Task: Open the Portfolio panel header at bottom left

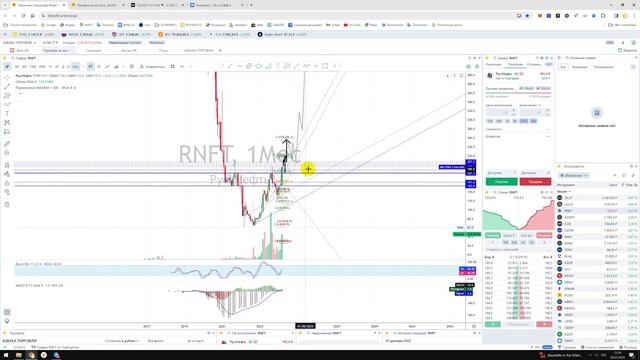Action: [16, 333]
